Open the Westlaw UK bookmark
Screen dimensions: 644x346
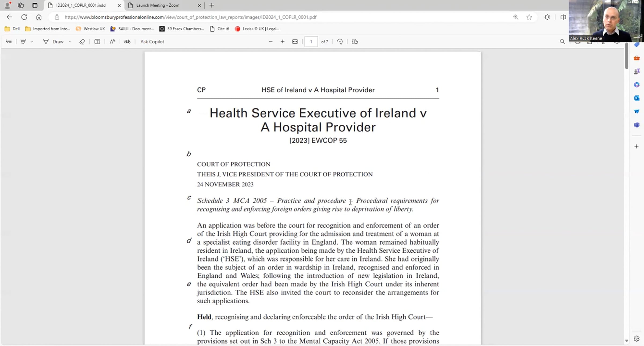click(x=90, y=29)
